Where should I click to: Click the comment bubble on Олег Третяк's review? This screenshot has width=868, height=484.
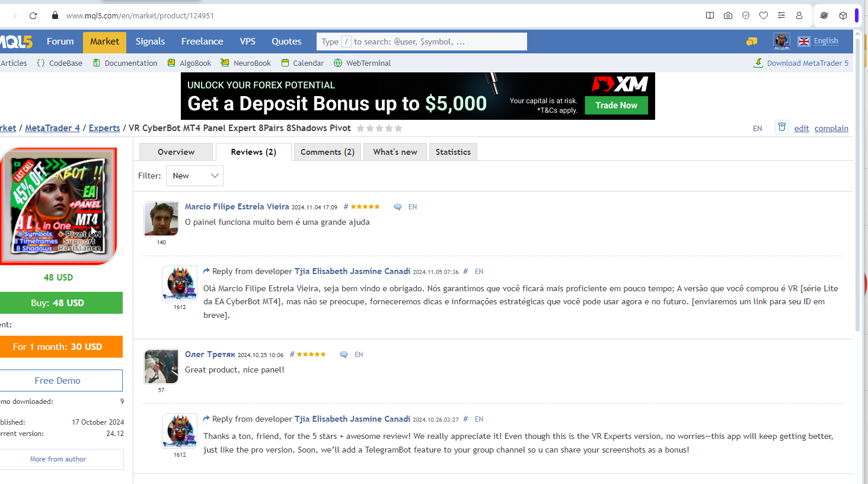point(344,355)
